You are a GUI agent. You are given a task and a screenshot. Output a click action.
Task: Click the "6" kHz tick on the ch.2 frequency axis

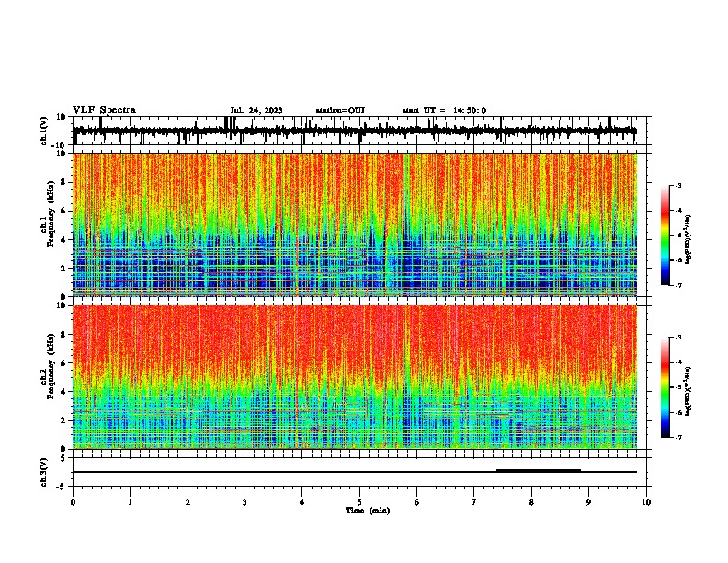(63, 363)
